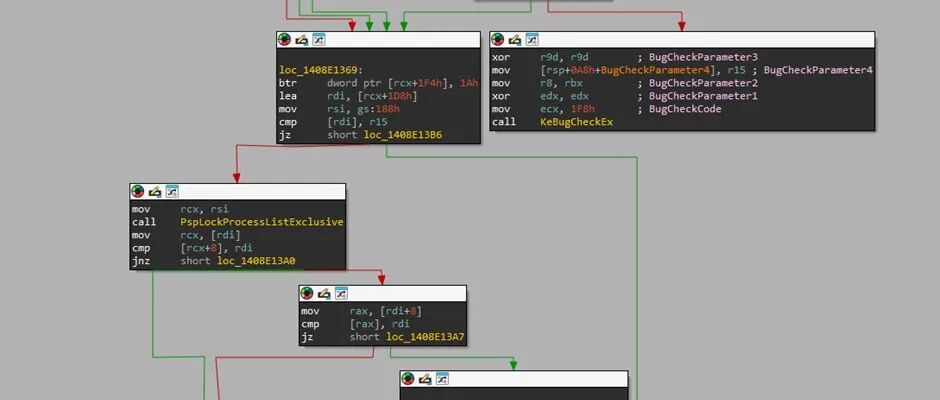Image resolution: width=940 pixels, height=400 pixels.
Task: Select the 'mov rsi, gs:188h' instruction
Action: point(341,109)
